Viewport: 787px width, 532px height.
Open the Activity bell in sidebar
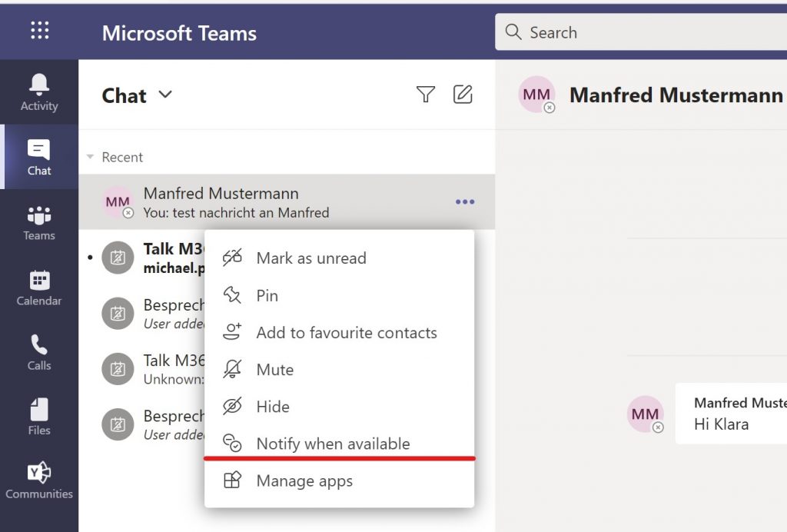pyautogui.click(x=39, y=92)
